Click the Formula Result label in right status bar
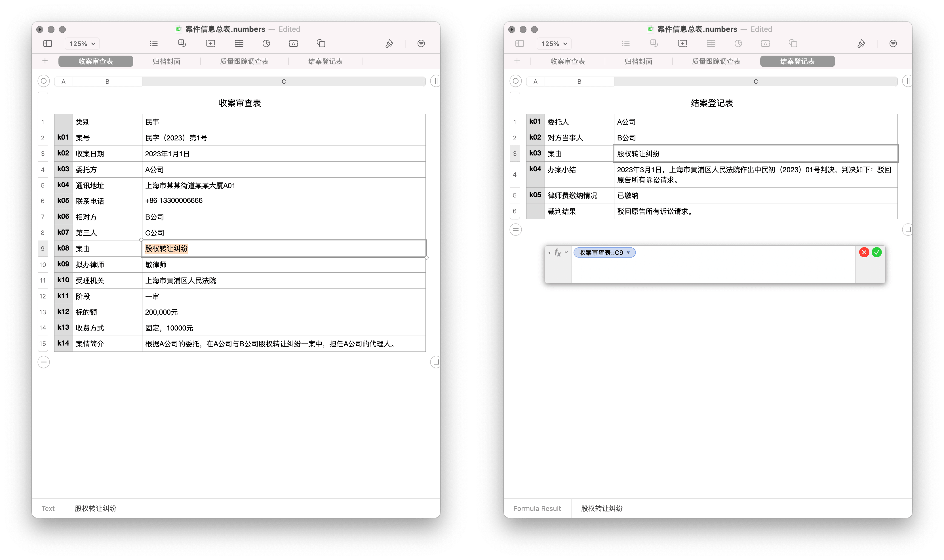Image resolution: width=944 pixels, height=560 pixels. [x=537, y=508]
